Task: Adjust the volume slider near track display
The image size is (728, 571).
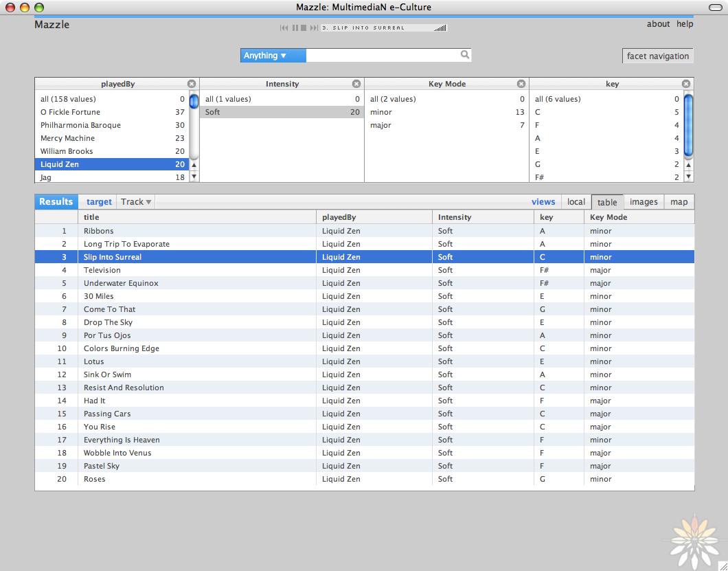Action: click(x=440, y=28)
